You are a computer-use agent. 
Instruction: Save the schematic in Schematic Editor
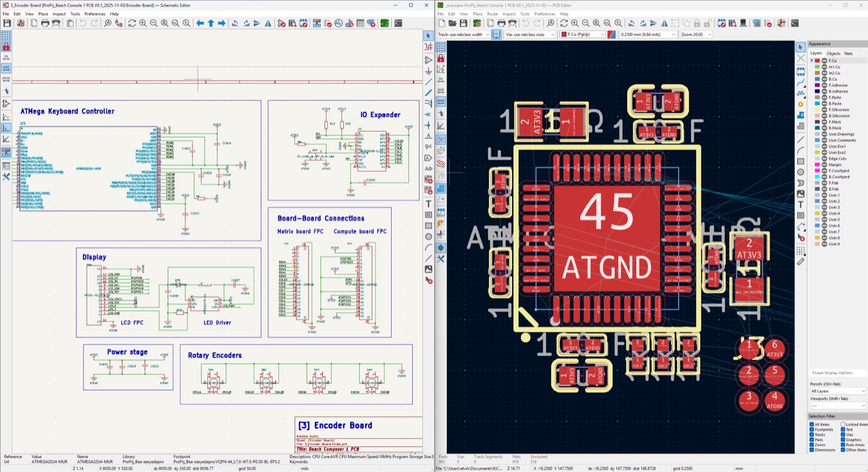click(7, 23)
